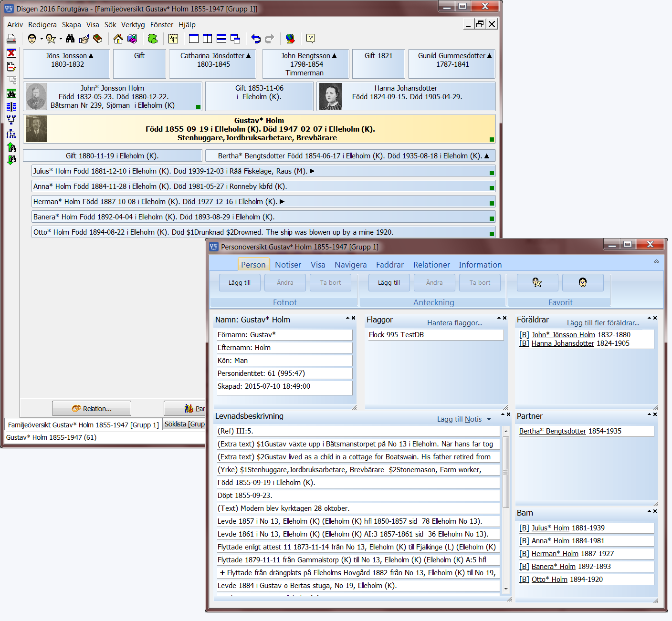The image size is (672, 621).
Task: Select the Förnamn: Gustav* field
Action: coord(284,335)
